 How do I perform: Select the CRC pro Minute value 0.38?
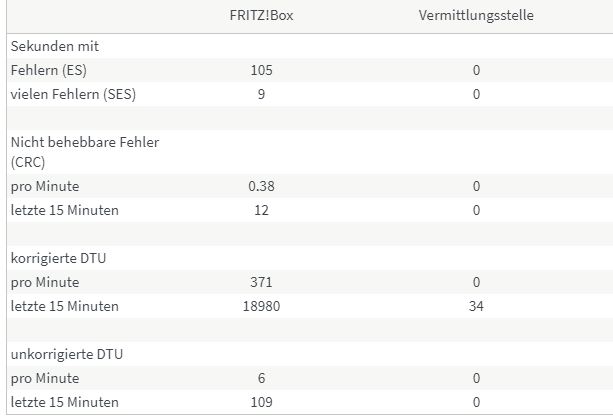click(261, 186)
